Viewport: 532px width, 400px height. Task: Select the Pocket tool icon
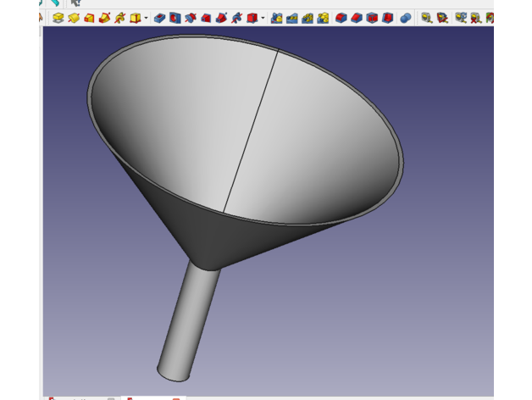(x=159, y=17)
